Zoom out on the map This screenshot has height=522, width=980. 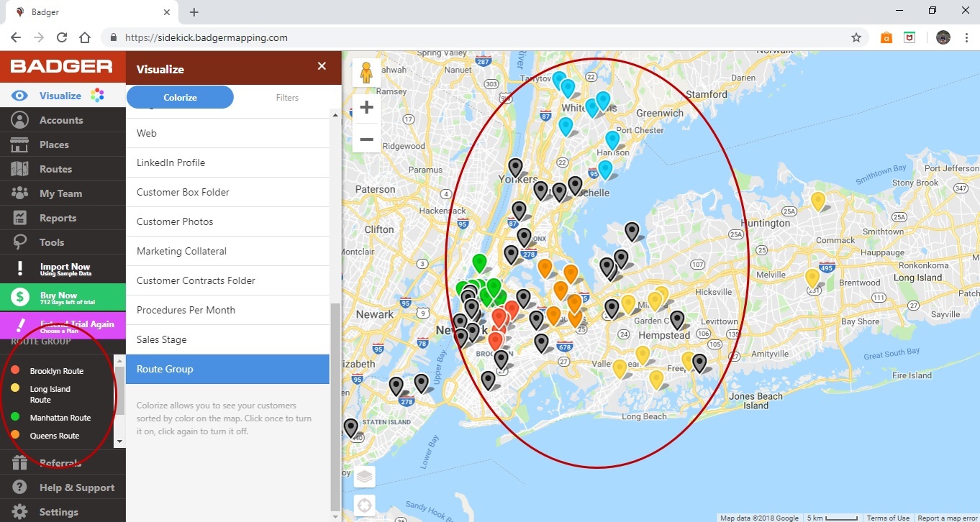(x=366, y=139)
